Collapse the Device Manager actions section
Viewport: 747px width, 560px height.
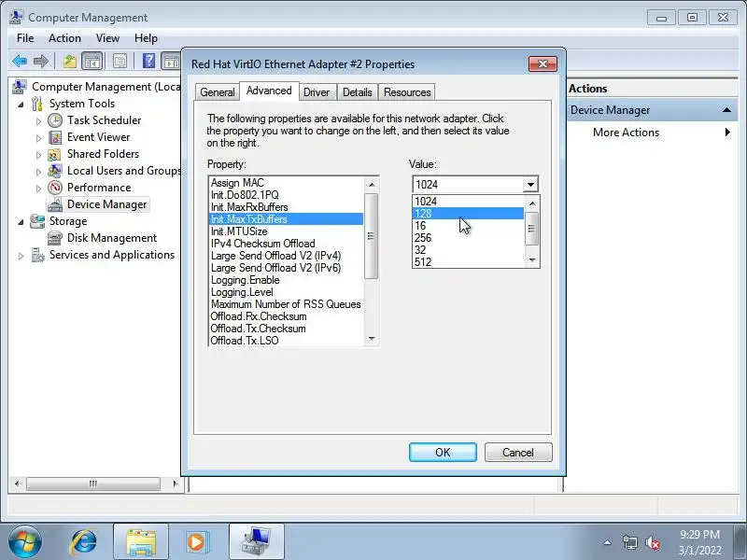point(726,110)
